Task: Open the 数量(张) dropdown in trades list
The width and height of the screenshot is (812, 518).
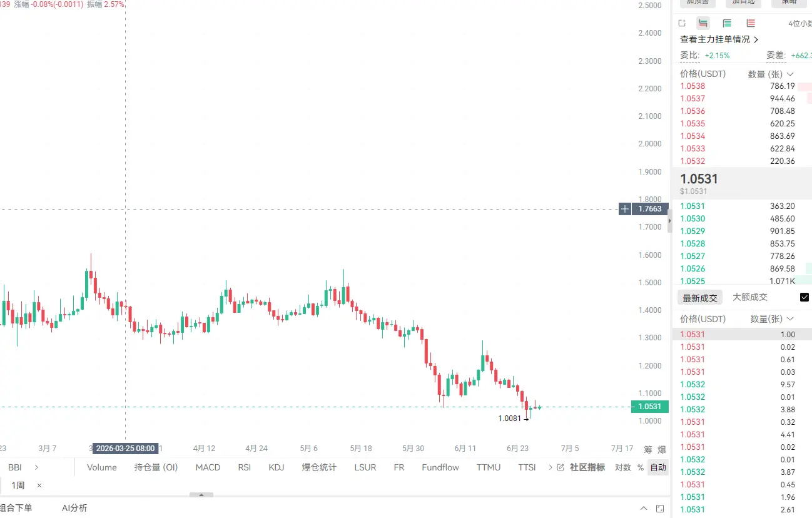Action: 772,319
